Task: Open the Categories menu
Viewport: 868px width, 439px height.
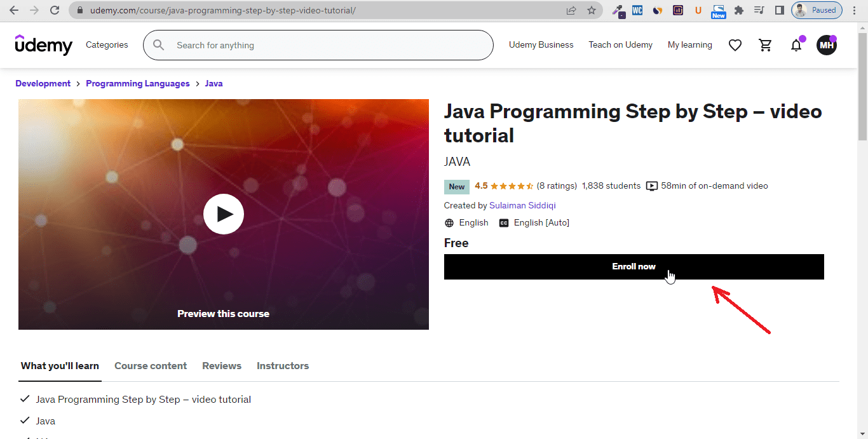Action: [x=107, y=45]
